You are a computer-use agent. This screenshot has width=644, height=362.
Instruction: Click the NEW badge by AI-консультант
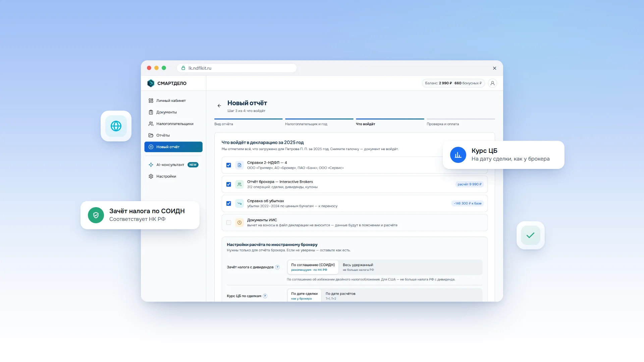pyautogui.click(x=193, y=165)
